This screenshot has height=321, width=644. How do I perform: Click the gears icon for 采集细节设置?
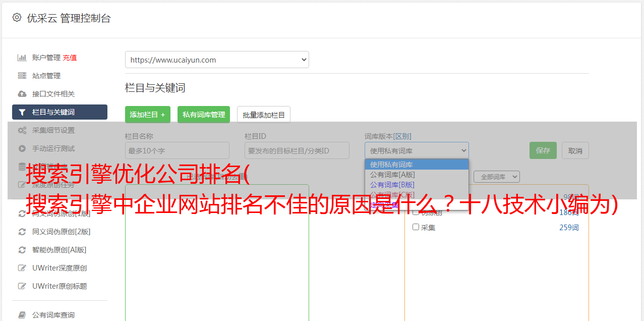tap(22, 130)
